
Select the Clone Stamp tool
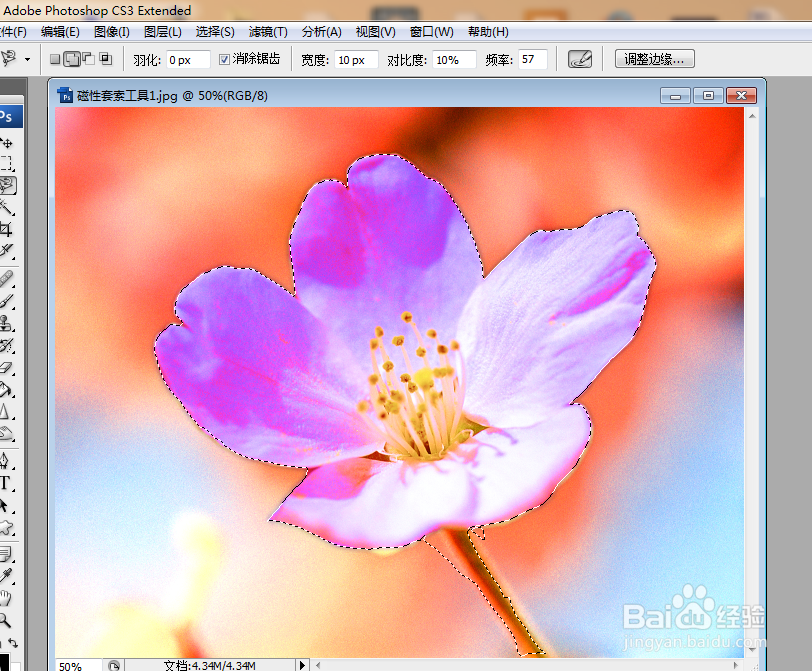(7, 323)
